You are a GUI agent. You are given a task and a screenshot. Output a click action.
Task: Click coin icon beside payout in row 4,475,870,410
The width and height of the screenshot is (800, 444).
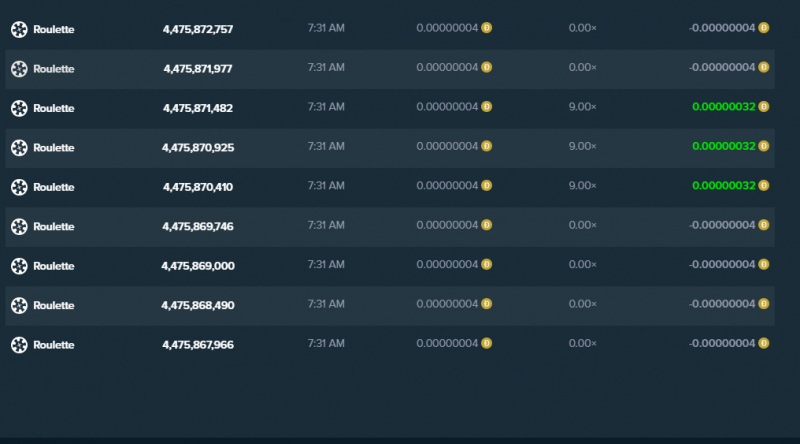click(x=764, y=185)
